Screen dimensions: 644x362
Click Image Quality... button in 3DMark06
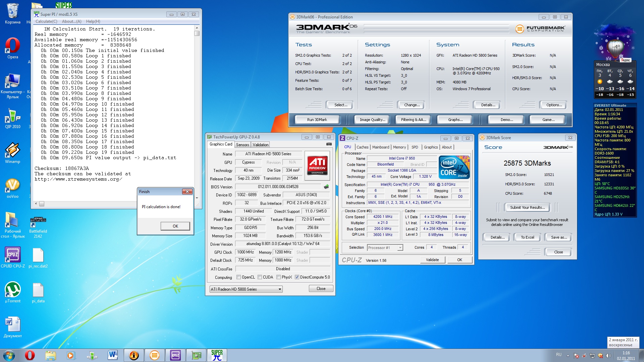pos(372,120)
